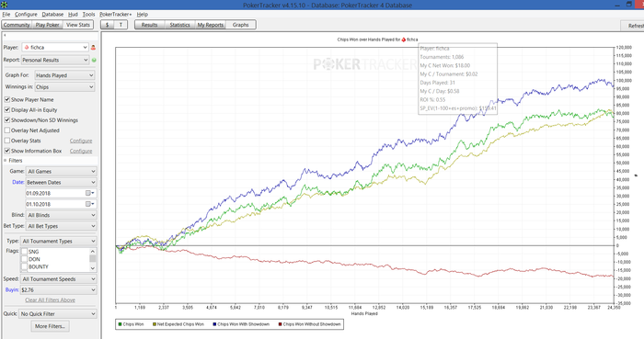Open the Date dropdown Between Dates
644x339 pixels.
point(62,183)
